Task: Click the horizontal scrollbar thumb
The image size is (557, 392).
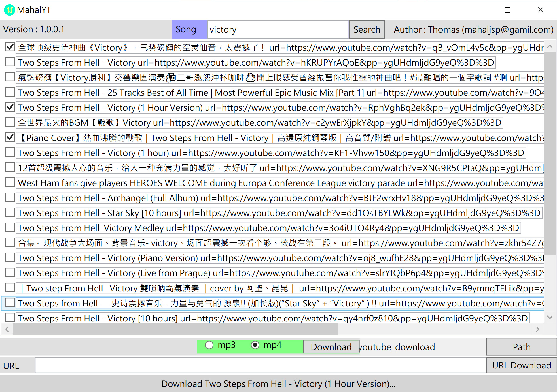Action: 175,329
